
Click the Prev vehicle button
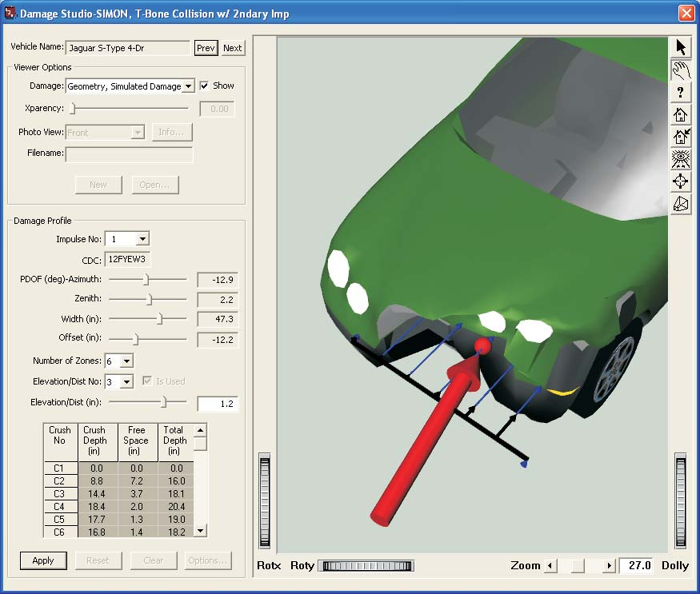(x=206, y=48)
